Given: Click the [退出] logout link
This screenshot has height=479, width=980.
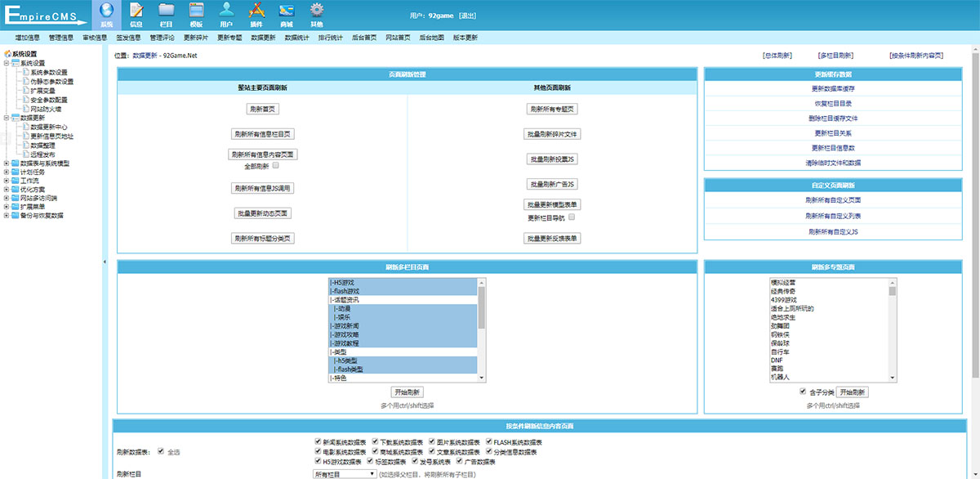Looking at the screenshot, I should [x=468, y=16].
